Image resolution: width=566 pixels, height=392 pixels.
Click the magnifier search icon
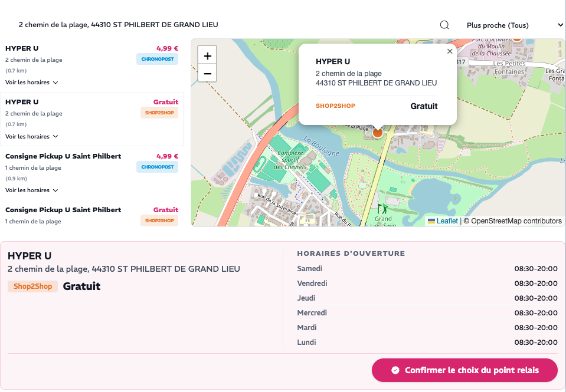[x=444, y=25]
